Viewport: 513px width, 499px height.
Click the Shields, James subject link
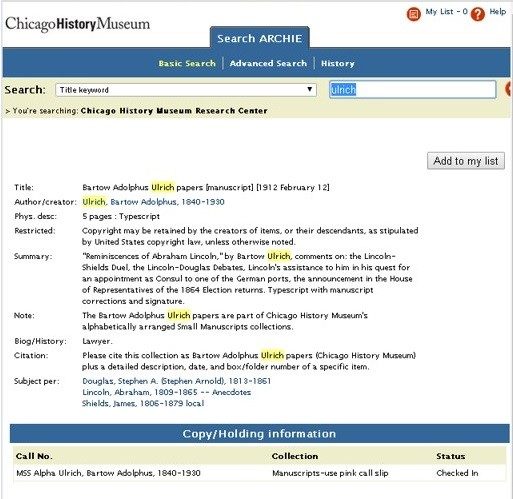click(x=143, y=403)
